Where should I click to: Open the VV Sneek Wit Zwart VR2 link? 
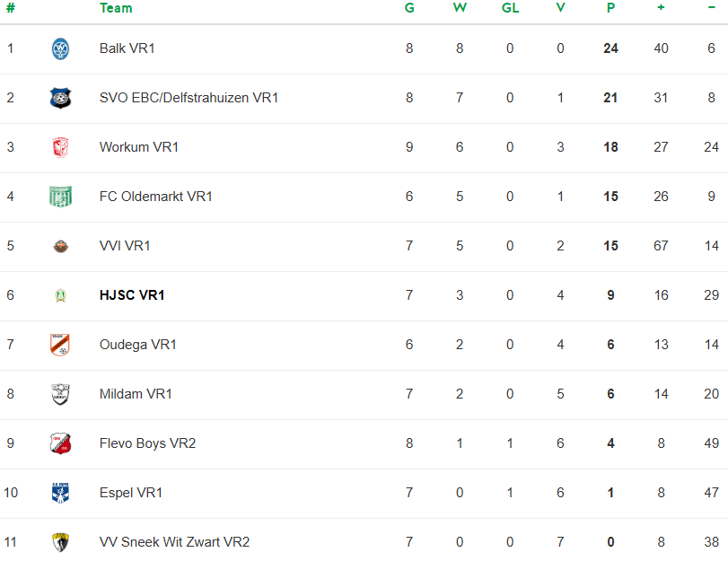(x=174, y=542)
